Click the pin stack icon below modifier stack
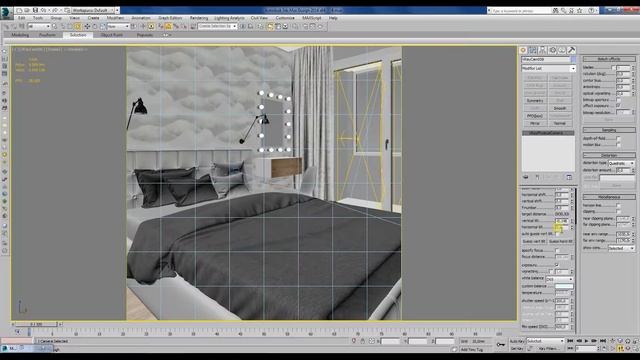The image size is (640, 360). coord(526,177)
